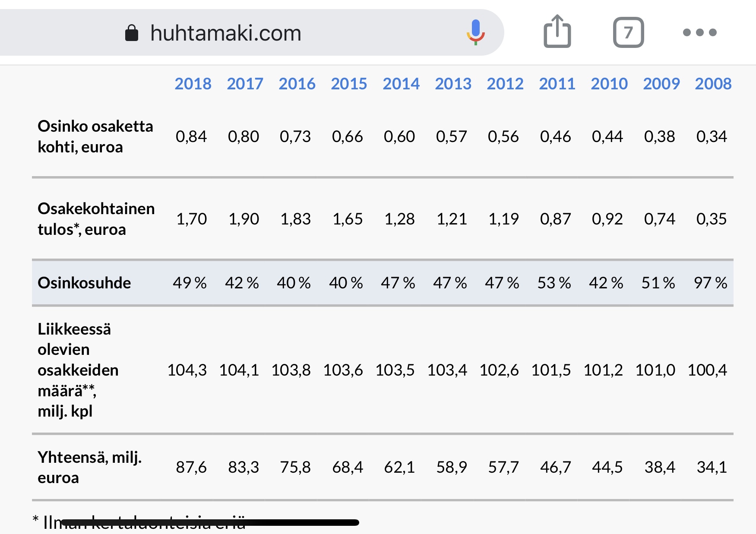The height and width of the screenshot is (534, 756).
Task: Click the 2013 year heading
Action: click(x=453, y=84)
